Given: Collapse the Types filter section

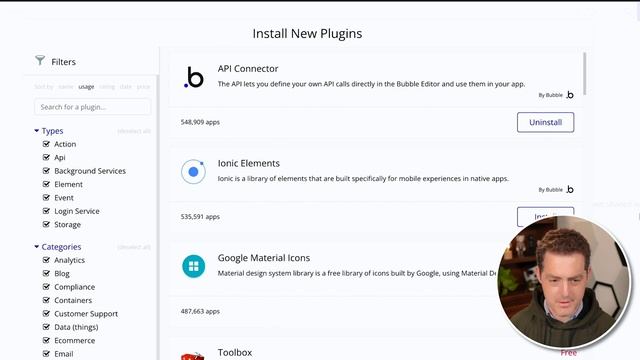Looking at the screenshot, I should click(x=36, y=131).
